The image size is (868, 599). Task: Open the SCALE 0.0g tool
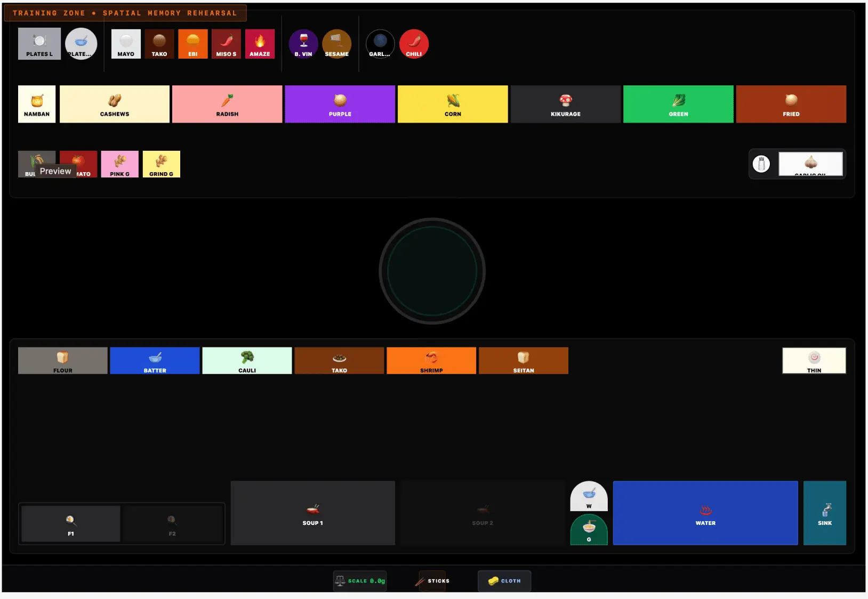point(360,581)
